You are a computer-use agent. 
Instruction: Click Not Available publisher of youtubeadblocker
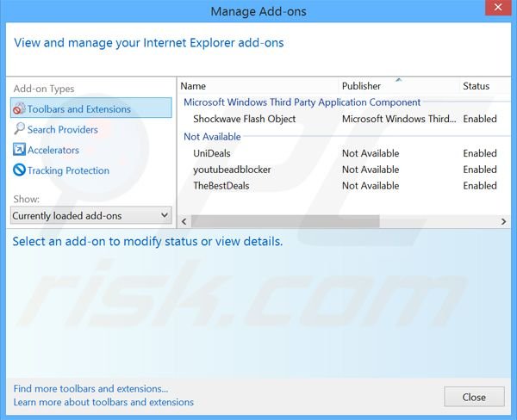(x=371, y=170)
